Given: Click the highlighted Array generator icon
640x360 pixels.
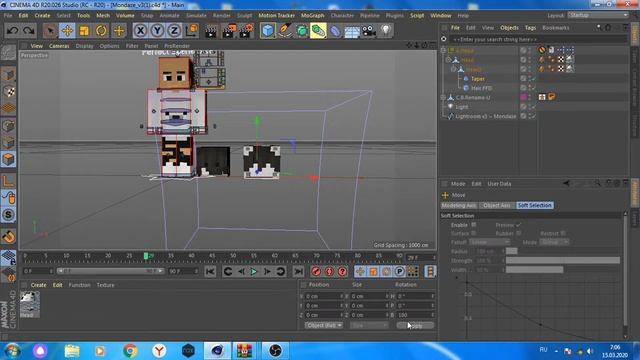Looking at the screenshot, I should [318, 31].
